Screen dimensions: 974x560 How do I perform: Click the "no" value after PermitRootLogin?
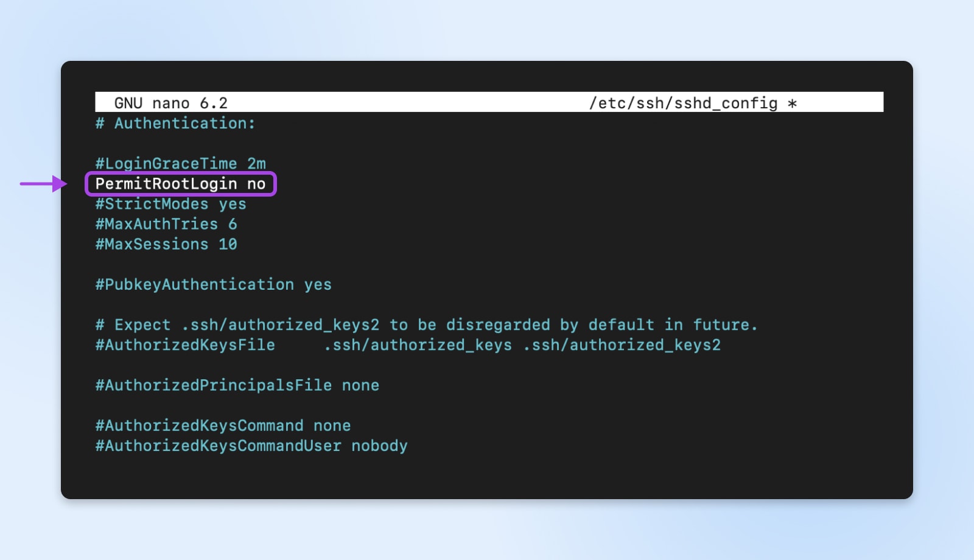click(256, 183)
